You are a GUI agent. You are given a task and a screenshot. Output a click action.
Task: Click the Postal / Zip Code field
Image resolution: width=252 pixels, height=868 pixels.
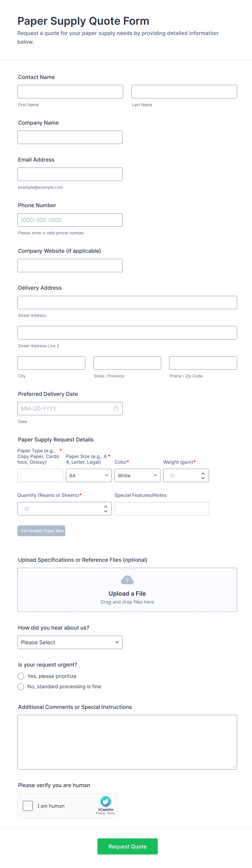(x=203, y=363)
